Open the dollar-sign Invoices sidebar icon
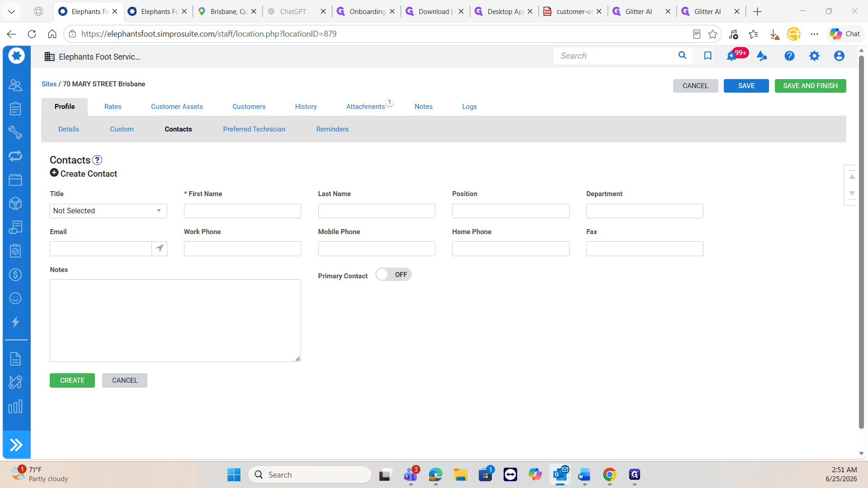 tap(15, 275)
